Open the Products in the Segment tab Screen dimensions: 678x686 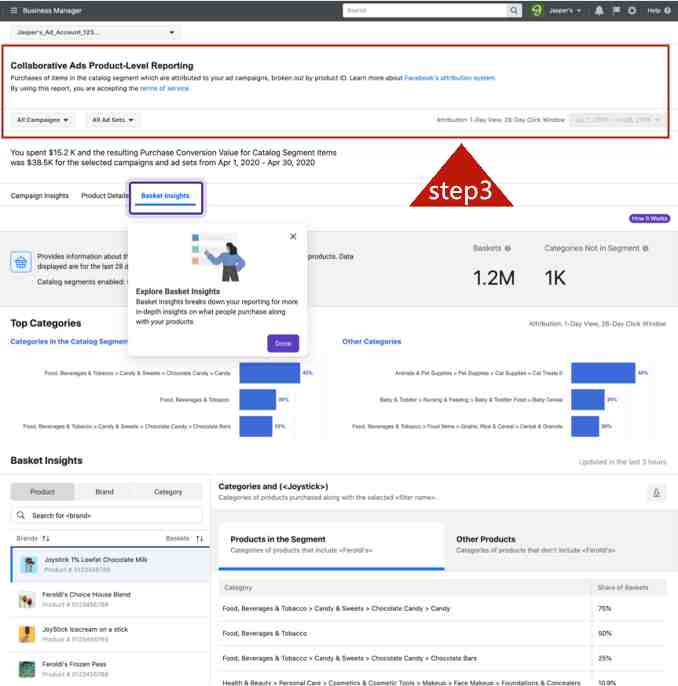(331, 545)
